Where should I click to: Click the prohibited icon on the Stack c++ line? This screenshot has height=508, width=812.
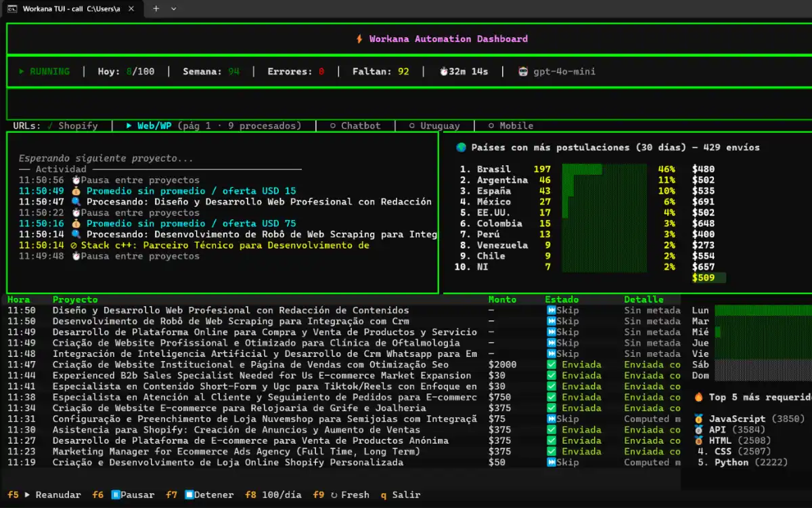click(x=74, y=245)
